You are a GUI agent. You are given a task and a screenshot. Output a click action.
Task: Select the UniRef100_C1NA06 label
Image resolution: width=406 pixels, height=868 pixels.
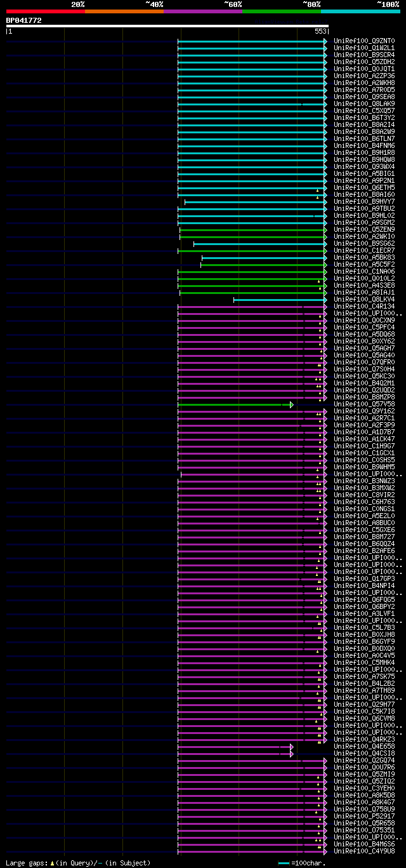point(364,272)
